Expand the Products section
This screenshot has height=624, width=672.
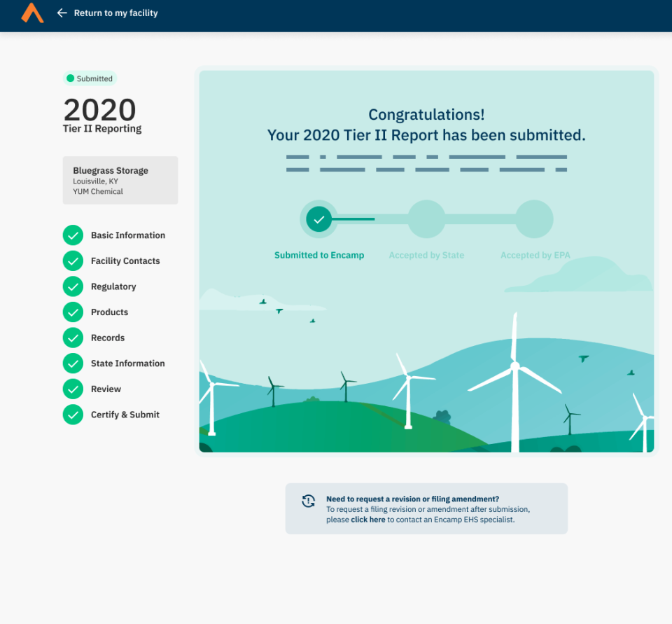tap(109, 312)
